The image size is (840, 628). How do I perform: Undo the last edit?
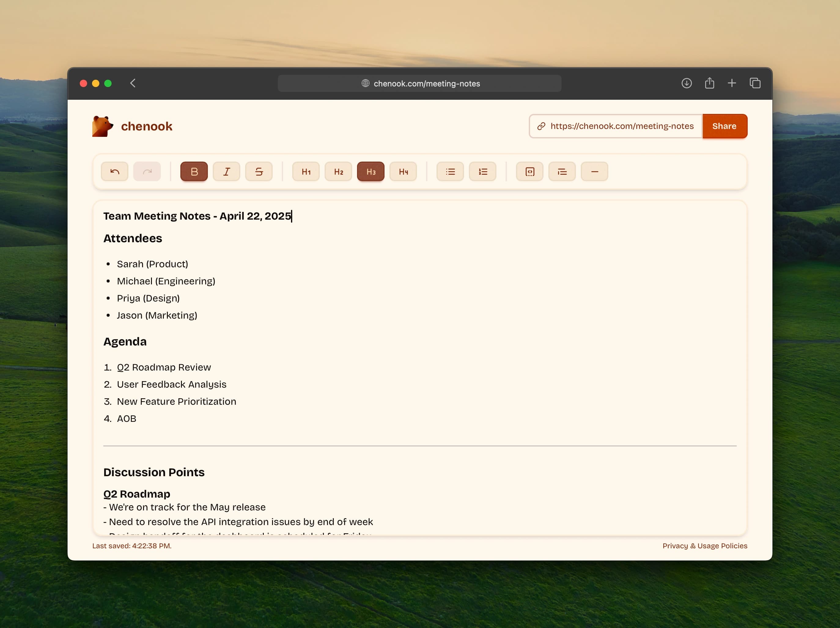(x=114, y=171)
